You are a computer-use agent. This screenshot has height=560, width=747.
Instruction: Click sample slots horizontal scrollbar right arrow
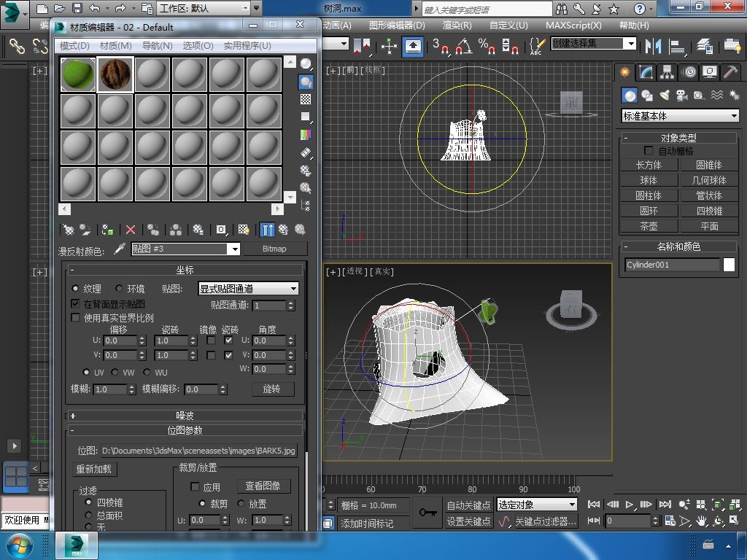coord(277,209)
